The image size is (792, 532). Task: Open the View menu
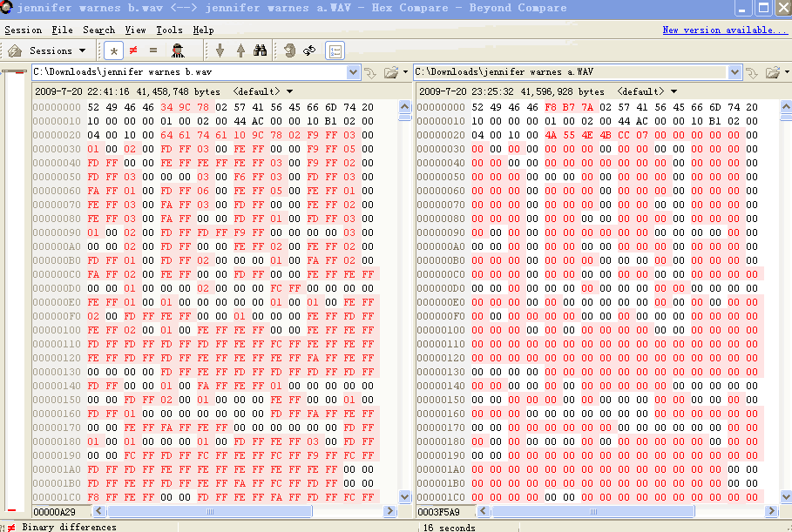(135, 30)
